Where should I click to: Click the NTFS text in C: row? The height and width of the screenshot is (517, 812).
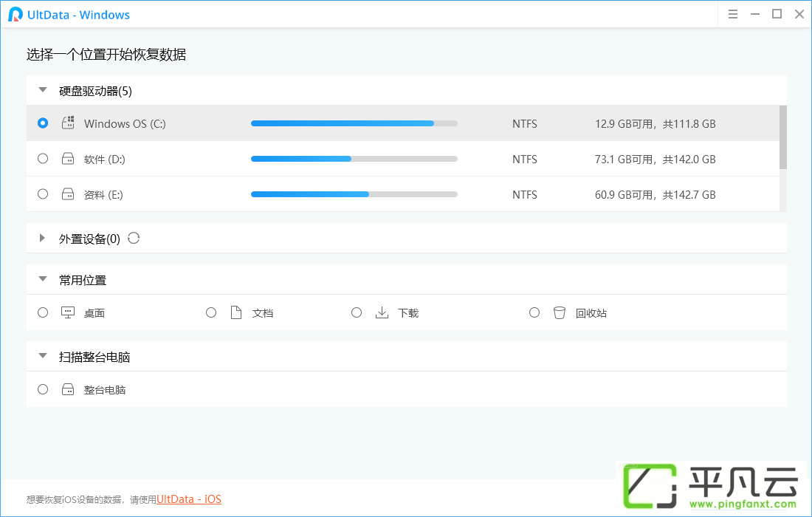click(525, 124)
